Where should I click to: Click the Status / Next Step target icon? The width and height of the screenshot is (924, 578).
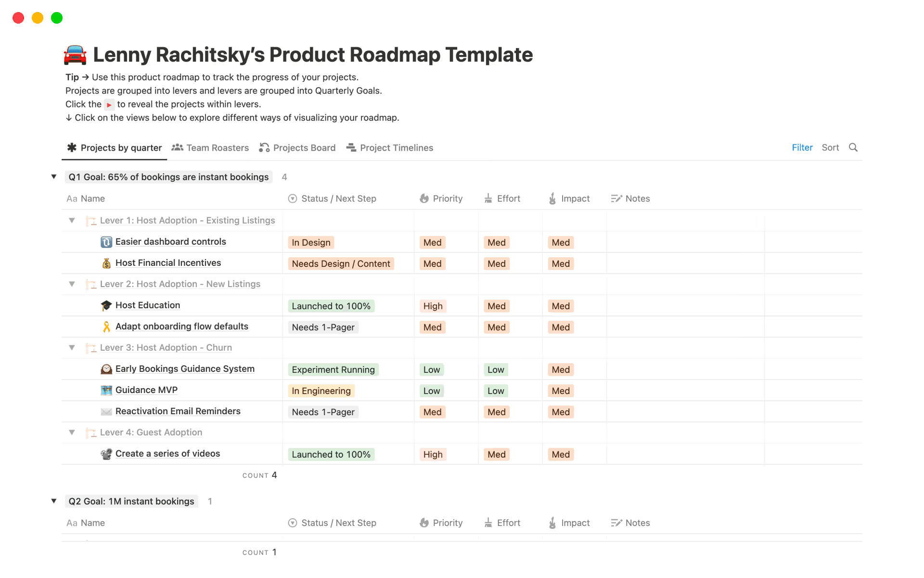pos(292,198)
